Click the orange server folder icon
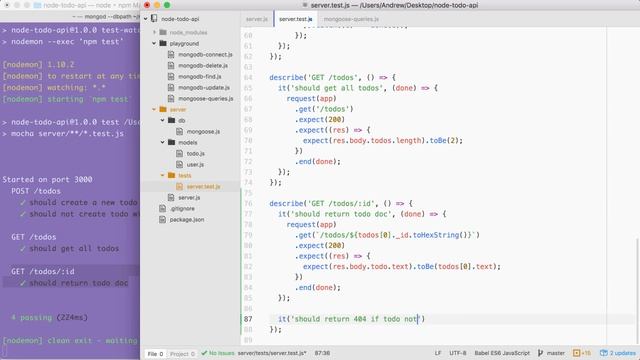This screenshot has width=640, height=360. click(x=163, y=109)
